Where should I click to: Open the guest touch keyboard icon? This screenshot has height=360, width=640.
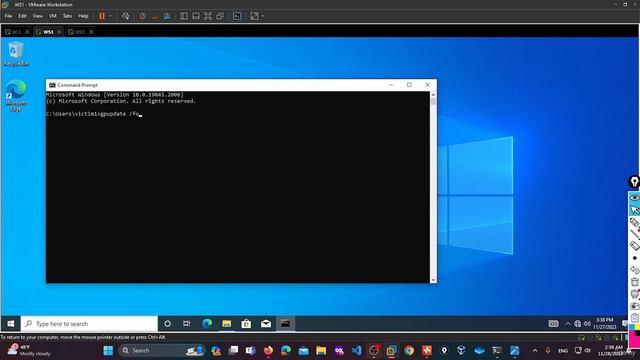(x=553, y=324)
